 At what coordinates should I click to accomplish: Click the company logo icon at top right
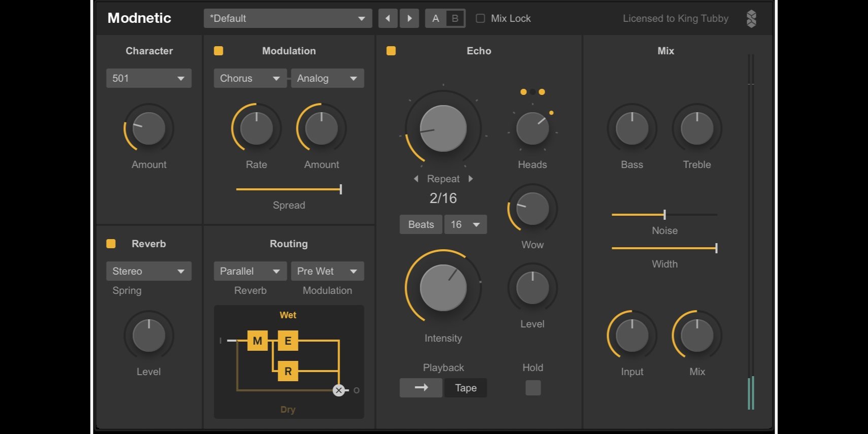click(x=751, y=19)
